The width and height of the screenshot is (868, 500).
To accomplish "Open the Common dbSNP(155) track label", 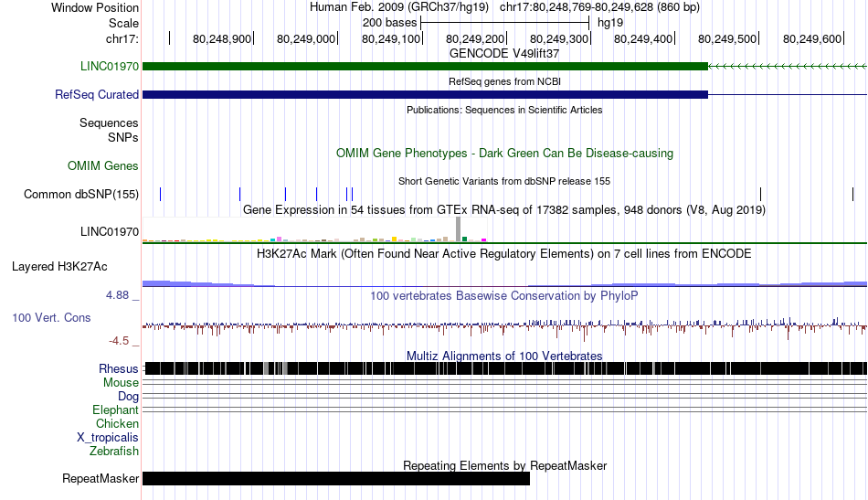I will point(81,195).
